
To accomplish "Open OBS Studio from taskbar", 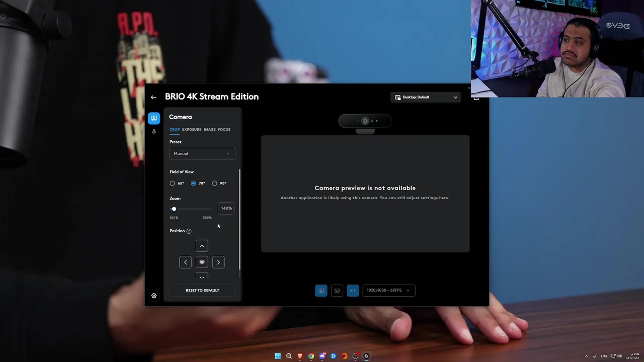I will click(x=355, y=356).
